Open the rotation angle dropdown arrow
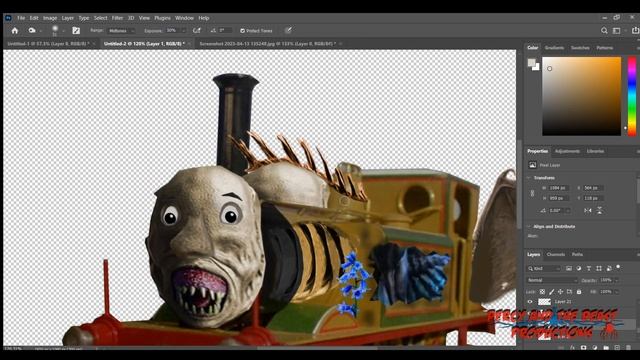This screenshot has height=360, width=640. (567, 211)
